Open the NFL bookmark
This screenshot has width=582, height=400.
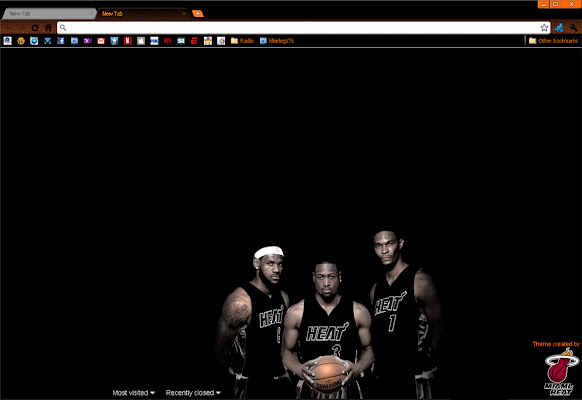[x=168, y=41]
